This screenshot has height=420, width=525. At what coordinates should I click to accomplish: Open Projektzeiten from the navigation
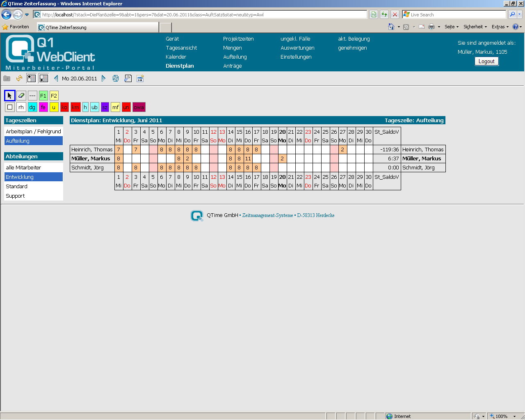pos(238,39)
